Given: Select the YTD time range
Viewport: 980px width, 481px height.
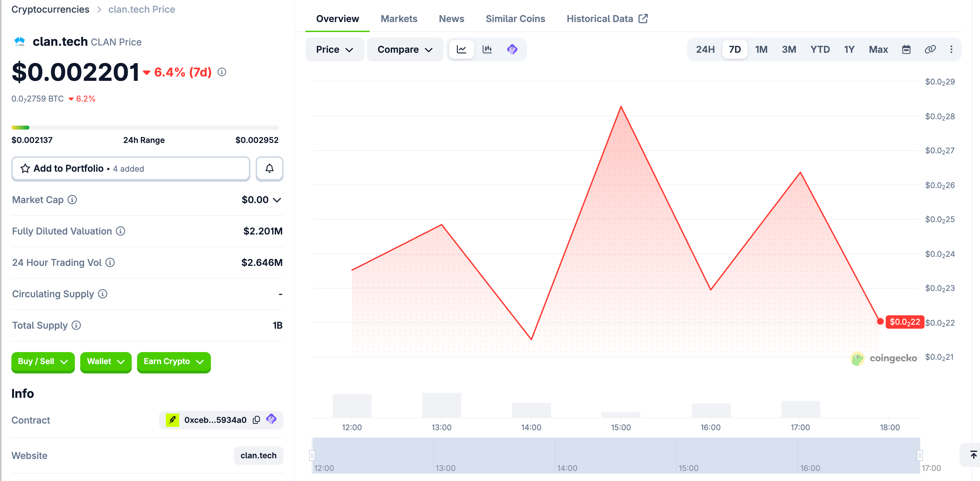Looking at the screenshot, I should tap(820, 49).
